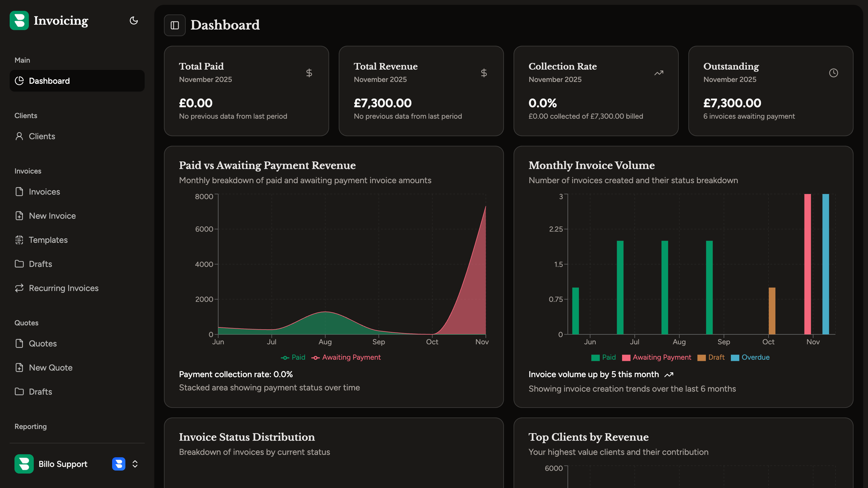868x488 pixels.
Task: Click the New Quote link
Action: tap(50, 368)
